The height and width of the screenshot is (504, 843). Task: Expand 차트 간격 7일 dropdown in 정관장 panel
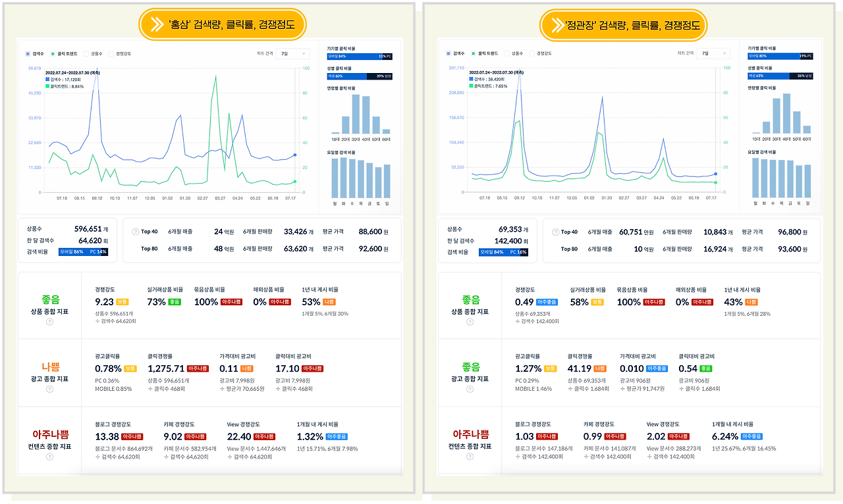(714, 53)
